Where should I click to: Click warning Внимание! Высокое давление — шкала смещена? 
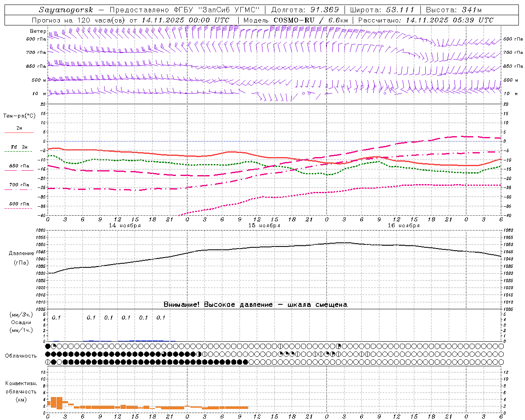click(x=255, y=305)
